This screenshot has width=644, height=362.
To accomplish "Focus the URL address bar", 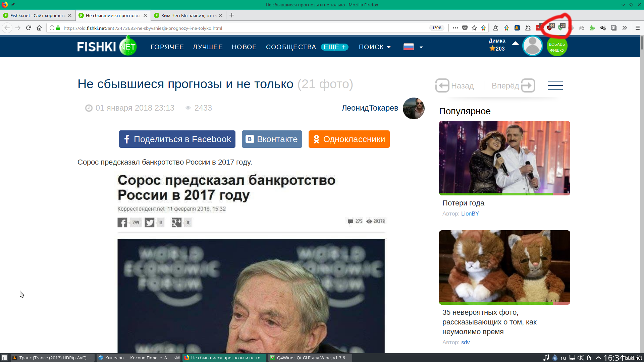I will click(x=245, y=28).
